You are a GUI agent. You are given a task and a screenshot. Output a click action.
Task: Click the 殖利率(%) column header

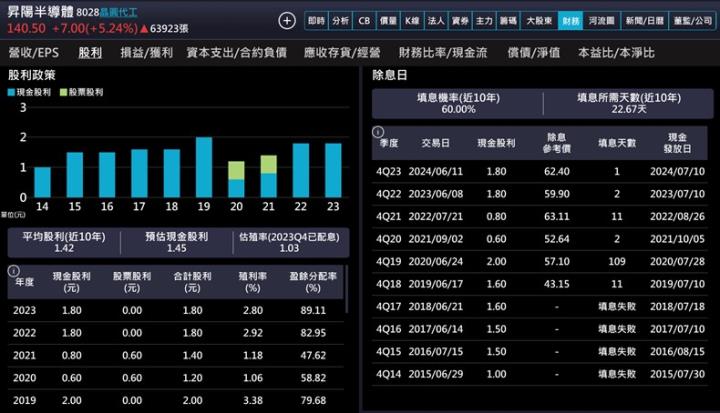253,282
